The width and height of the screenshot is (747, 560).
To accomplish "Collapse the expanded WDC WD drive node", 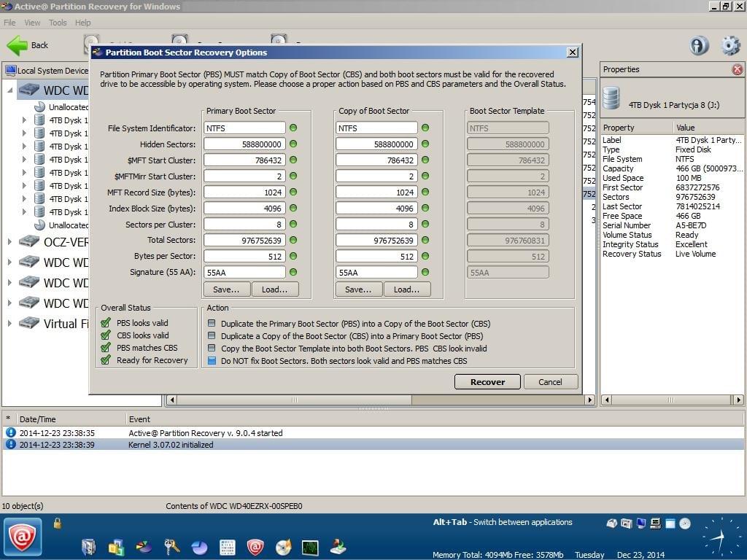I will 10,90.
